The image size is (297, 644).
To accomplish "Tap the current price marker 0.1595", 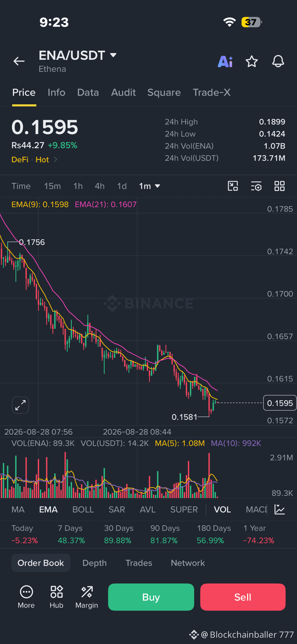I will tap(280, 403).
